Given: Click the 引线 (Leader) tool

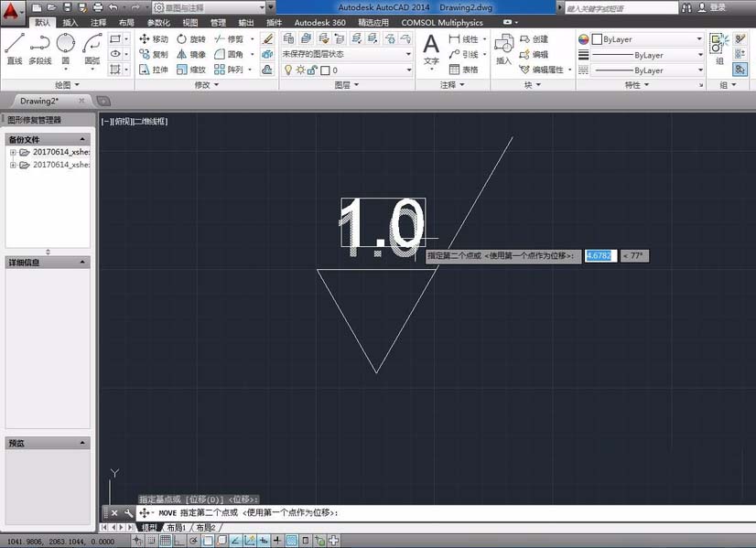Looking at the screenshot, I should [x=464, y=55].
